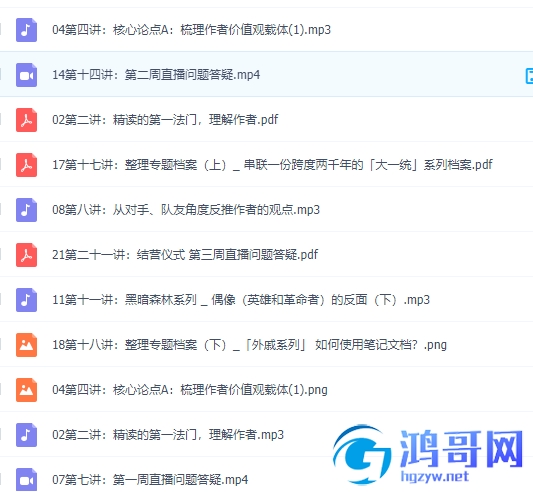This screenshot has height=492, width=533.
Task: Click the video icon for 07第七讲 mp4 file
Action: coord(27,480)
